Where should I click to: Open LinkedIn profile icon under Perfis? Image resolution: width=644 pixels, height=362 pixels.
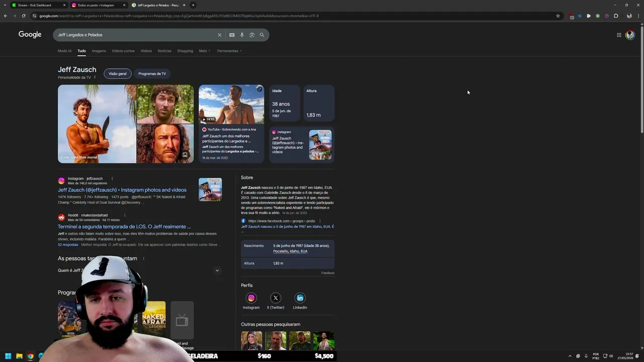coord(300,298)
